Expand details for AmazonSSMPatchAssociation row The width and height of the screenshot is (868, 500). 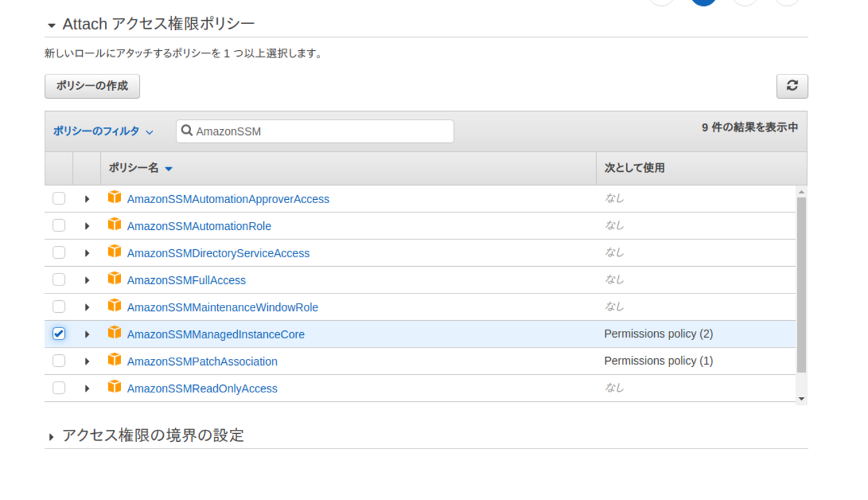coord(87,362)
